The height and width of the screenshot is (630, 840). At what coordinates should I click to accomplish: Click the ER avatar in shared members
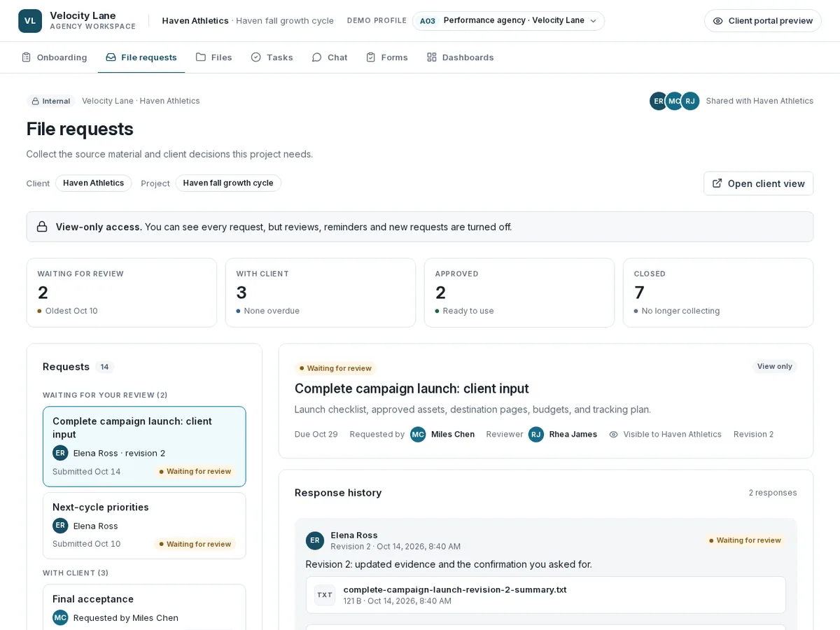point(659,101)
